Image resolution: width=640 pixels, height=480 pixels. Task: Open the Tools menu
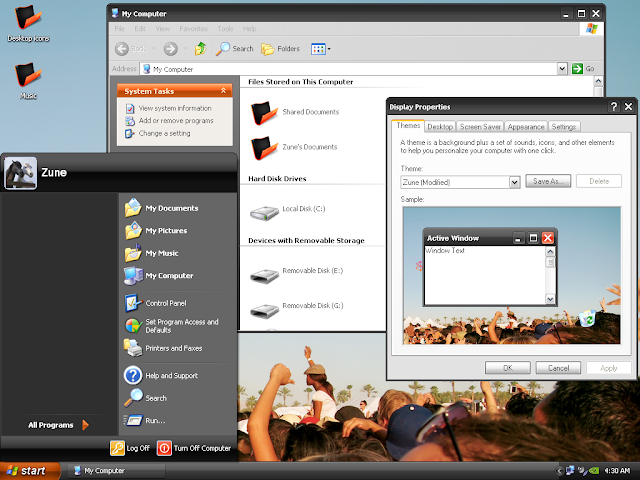[225, 29]
